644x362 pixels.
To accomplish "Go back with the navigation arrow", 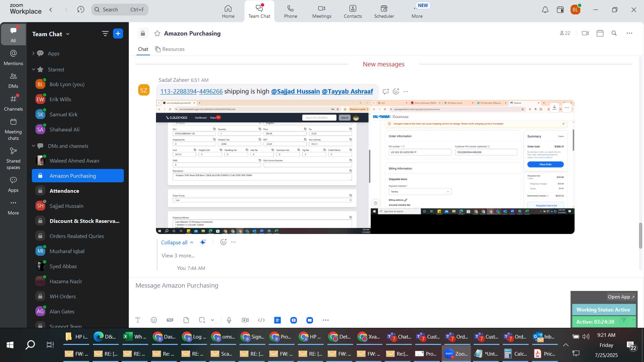I will coord(51,10).
